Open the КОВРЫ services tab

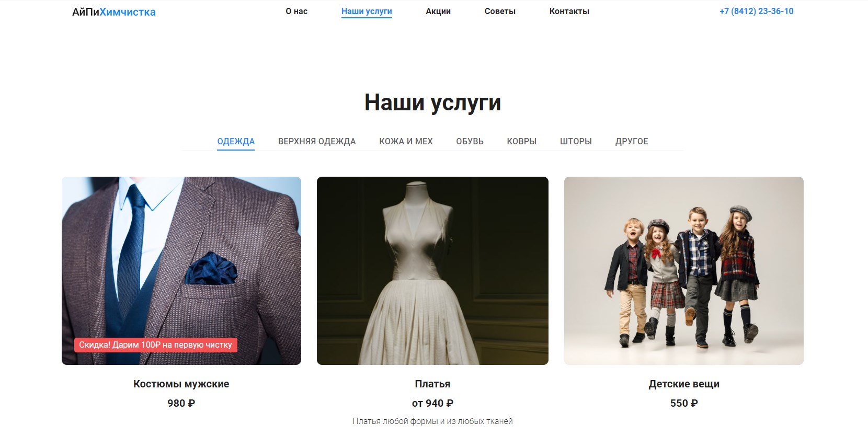tap(521, 141)
